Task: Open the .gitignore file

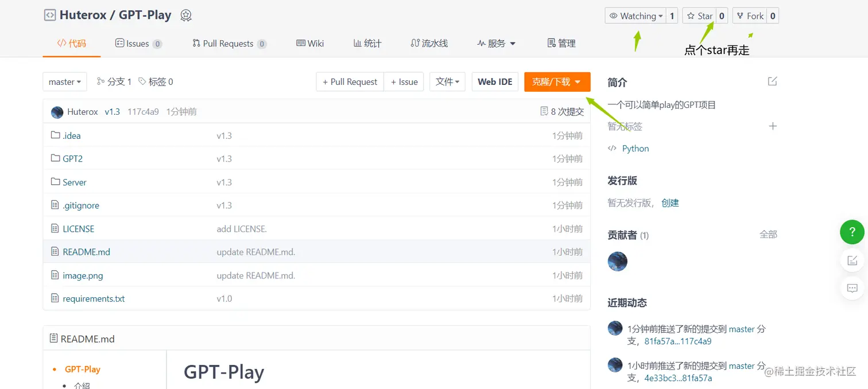Action: 81,205
